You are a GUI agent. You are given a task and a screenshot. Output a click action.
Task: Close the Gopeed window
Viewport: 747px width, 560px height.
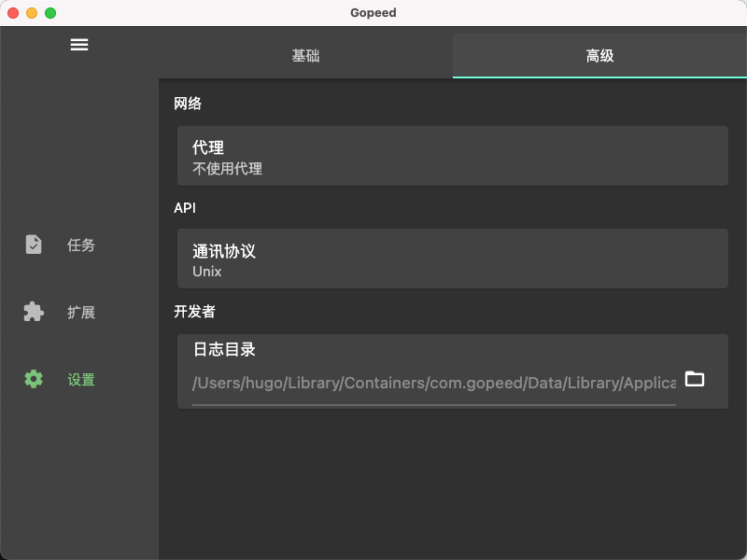[x=13, y=13]
